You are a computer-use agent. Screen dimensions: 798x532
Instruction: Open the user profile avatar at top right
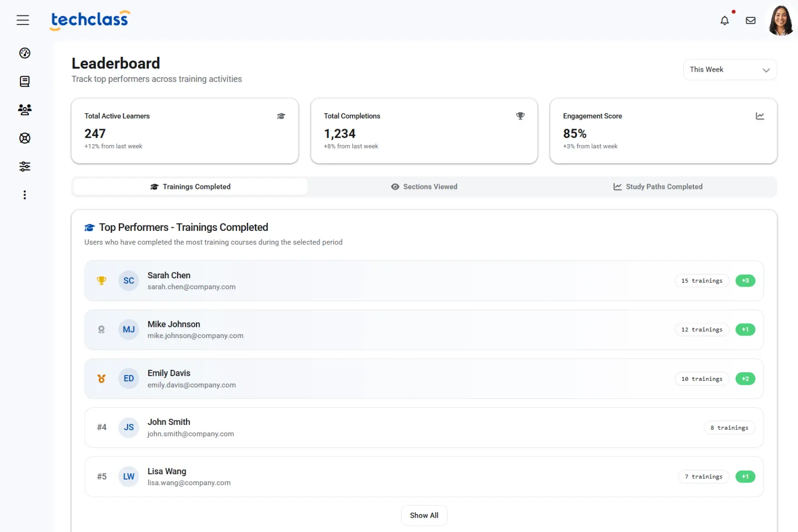coord(780,20)
